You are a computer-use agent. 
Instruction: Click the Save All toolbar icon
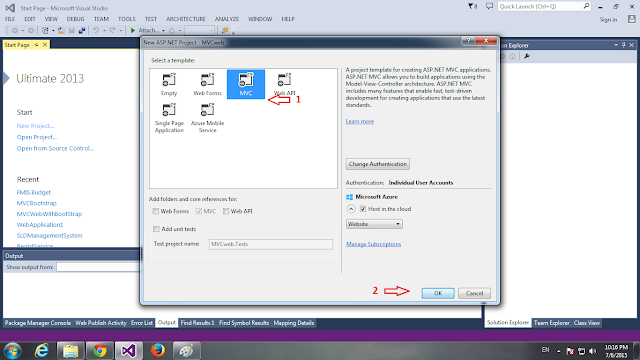click(82, 31)
